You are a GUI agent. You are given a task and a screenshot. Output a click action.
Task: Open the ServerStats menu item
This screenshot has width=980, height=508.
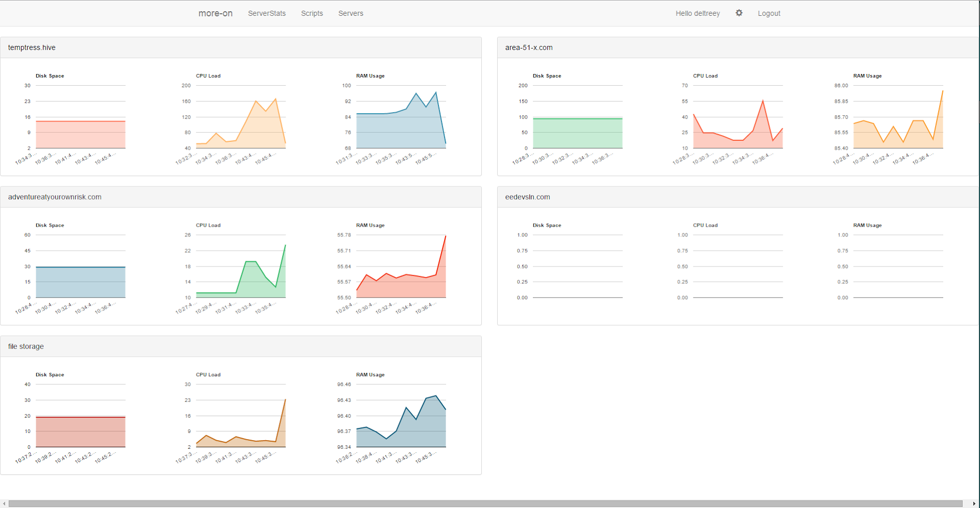(267, 13)
